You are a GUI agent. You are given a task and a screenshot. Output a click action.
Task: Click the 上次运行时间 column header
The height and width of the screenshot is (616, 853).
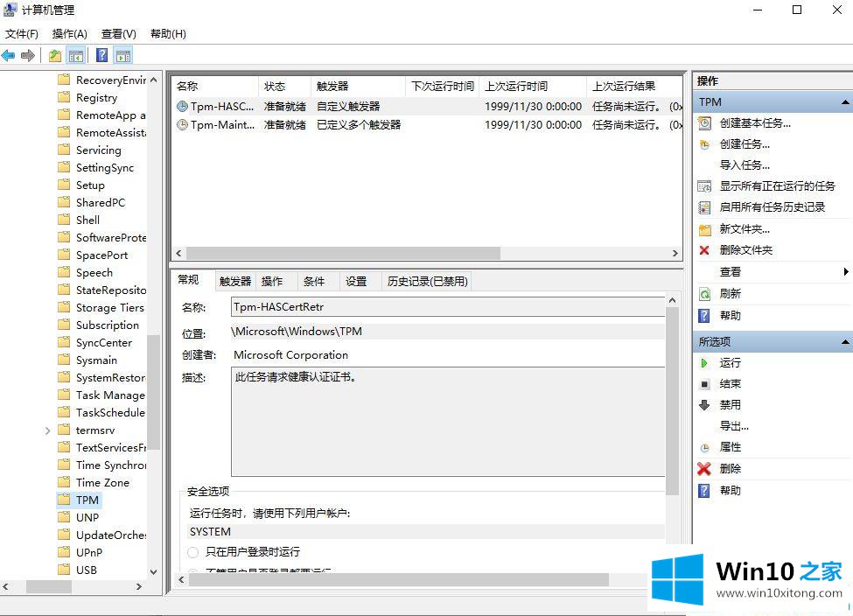tap(533, 86)
